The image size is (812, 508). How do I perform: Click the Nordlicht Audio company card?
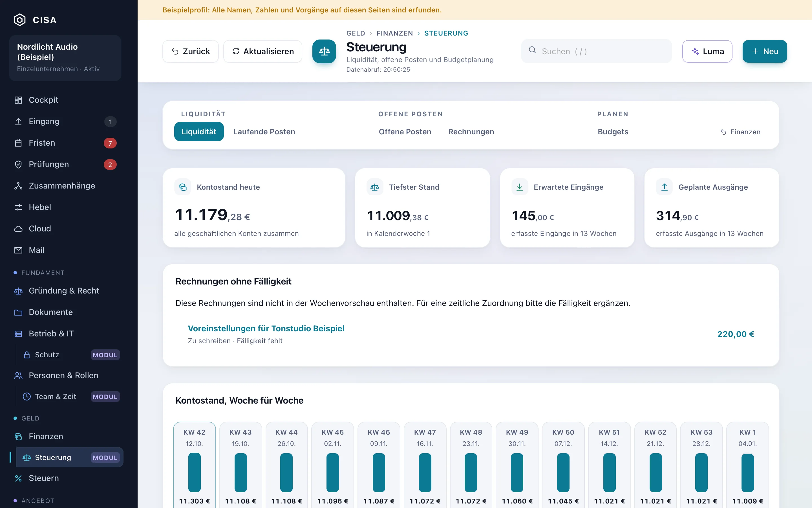[x=65, y=58]
